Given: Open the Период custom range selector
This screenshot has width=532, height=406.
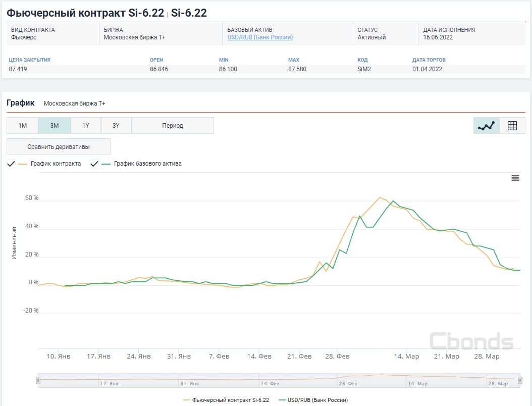Looking at the screenshot, I should point(172,126).
